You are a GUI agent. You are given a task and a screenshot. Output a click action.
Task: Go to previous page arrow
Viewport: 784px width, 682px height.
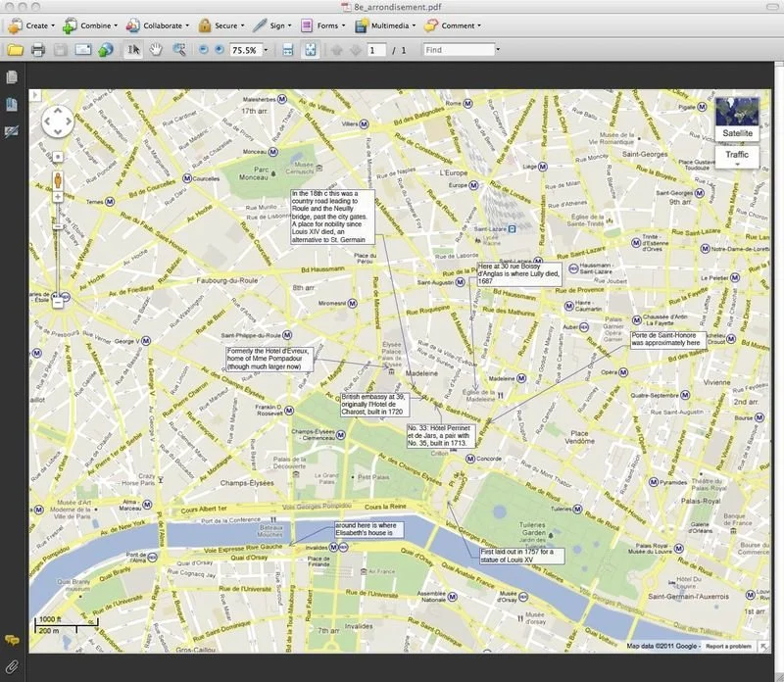click(336, 50)
